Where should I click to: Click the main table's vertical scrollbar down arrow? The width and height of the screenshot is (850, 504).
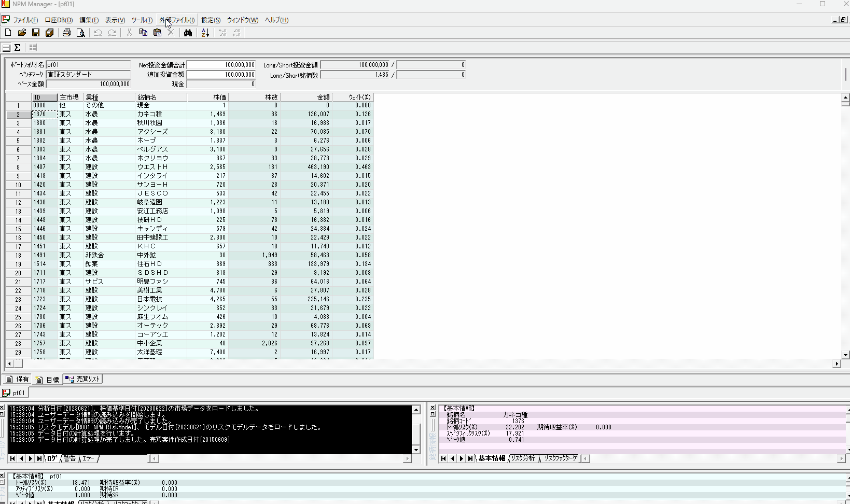[x=845, y=355]
